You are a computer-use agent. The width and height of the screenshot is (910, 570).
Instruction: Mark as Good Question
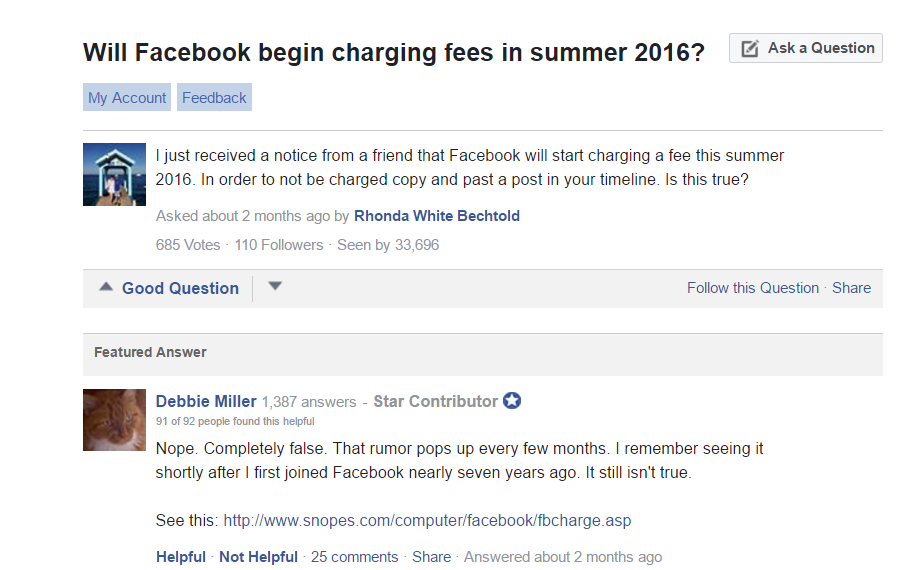pos(180,288)
